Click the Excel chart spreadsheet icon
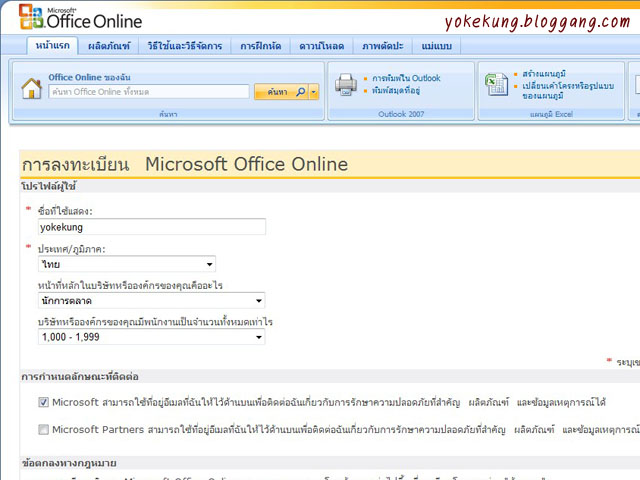Viewport: 640px width, 480px height. pos(496,84)
